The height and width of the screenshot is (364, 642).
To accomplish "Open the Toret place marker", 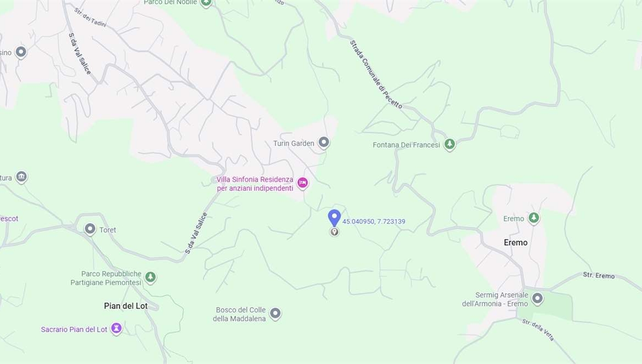I will tap(90, 229).
